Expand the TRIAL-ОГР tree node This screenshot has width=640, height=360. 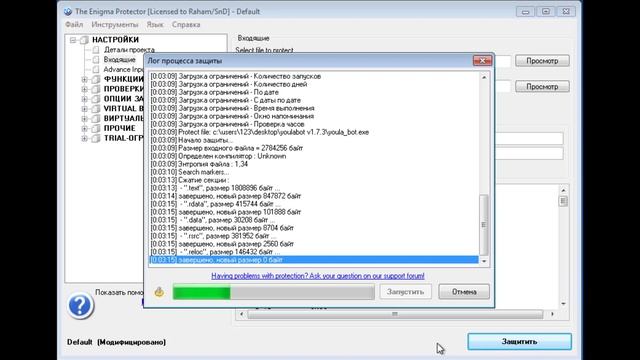point(84,138)
